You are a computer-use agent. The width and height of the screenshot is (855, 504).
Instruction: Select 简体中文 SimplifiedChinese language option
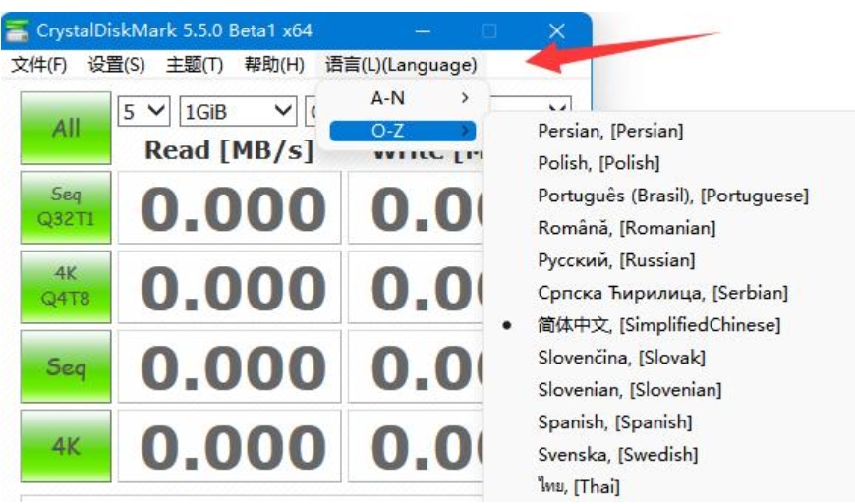pyautogui.click(x=658, y=325)
